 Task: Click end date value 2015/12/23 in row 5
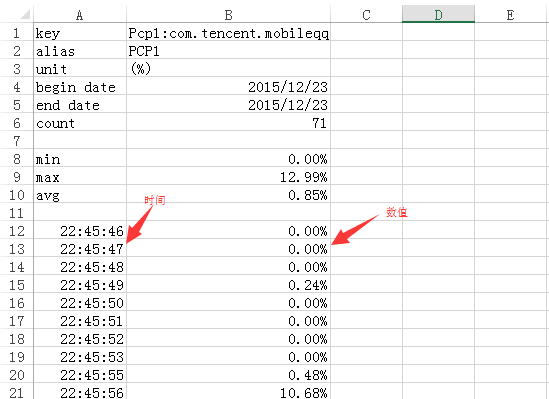pyautogui.click(x=228, y=105)
